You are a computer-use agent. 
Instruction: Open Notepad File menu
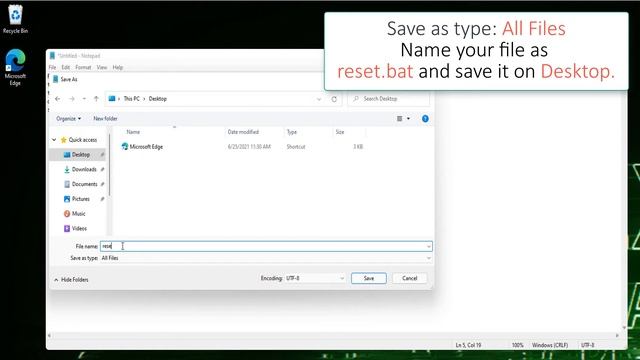pyautogui.click(x=52, y=67)
